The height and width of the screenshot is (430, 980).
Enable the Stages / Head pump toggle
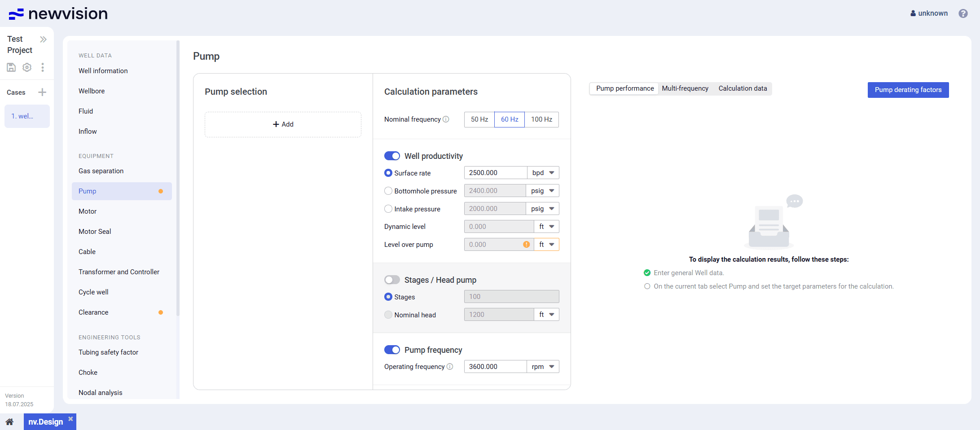click(392, 280)
